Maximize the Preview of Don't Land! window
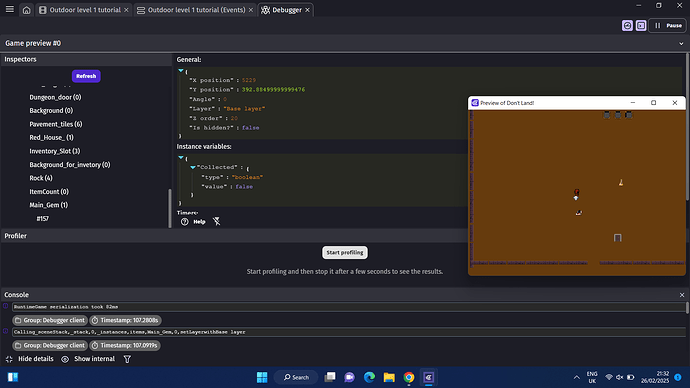The height and width of the screenshot is (388, 690). click(653, 103)
